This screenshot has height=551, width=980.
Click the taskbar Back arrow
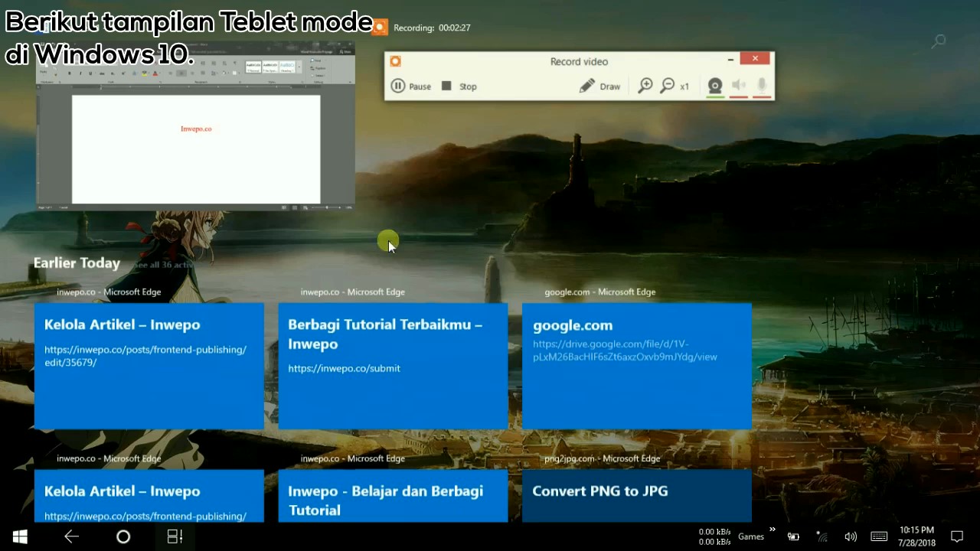click(71, 536)
